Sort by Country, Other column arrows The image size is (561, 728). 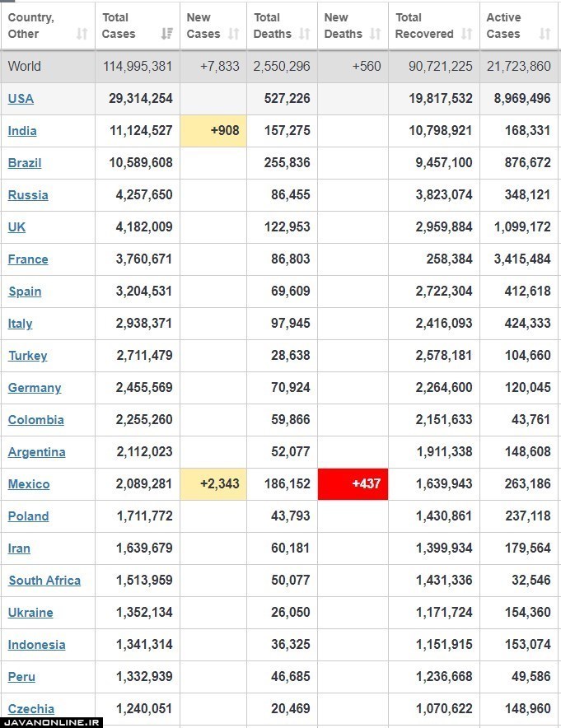click(82, 34)
